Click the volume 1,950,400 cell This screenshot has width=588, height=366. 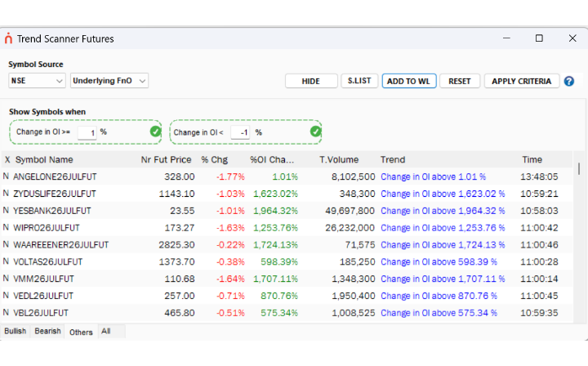click(354, 296)
